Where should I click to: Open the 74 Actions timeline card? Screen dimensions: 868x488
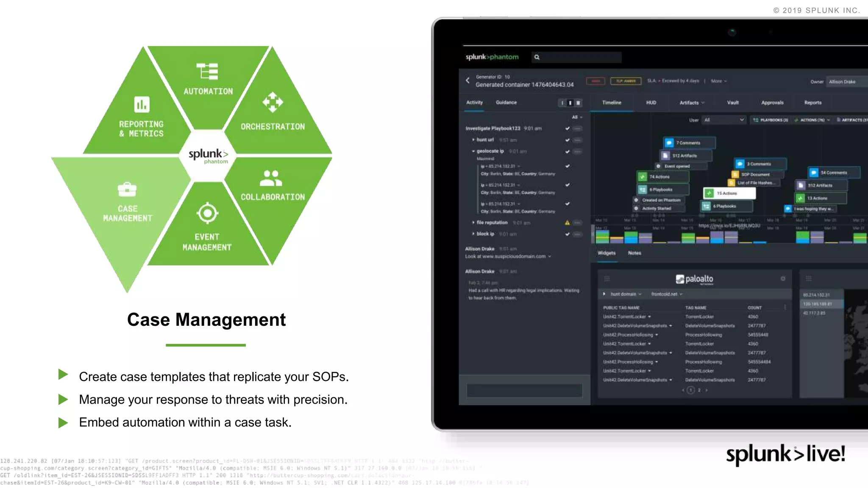tap(663, 177)
